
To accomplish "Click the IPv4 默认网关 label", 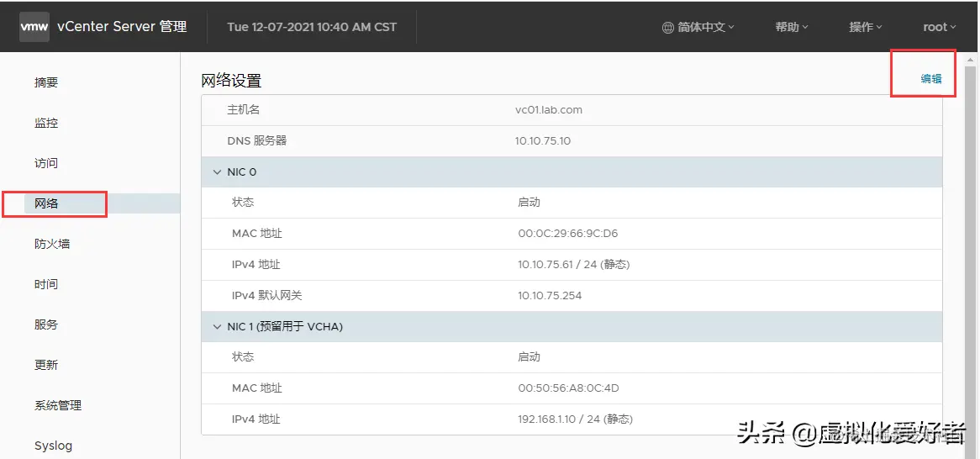I will pyautogui.click(x=267, y=295).
